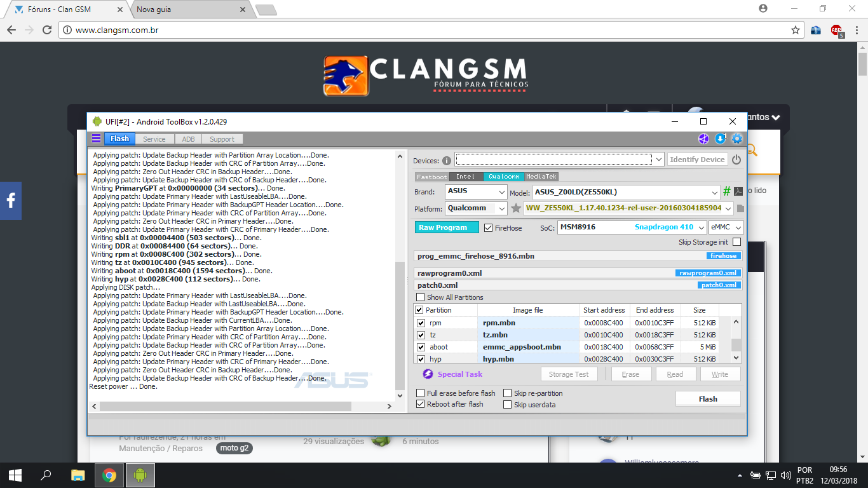Open the PDF document icon next to Model

738,191
